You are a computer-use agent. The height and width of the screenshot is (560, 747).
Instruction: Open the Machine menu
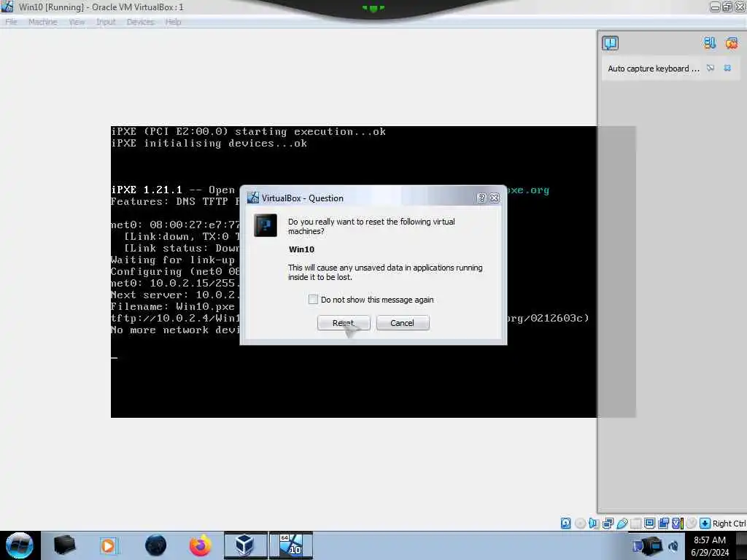tap(43, 22)
